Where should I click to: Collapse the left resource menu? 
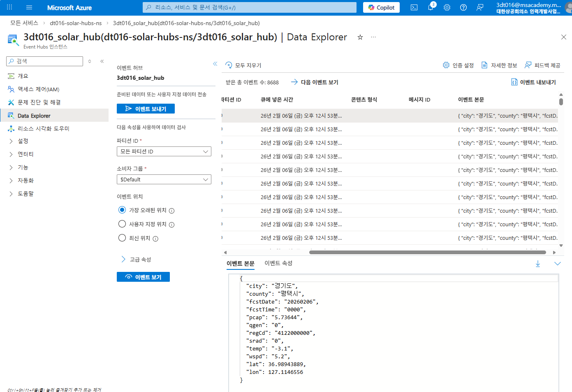[x=102, y=61]
